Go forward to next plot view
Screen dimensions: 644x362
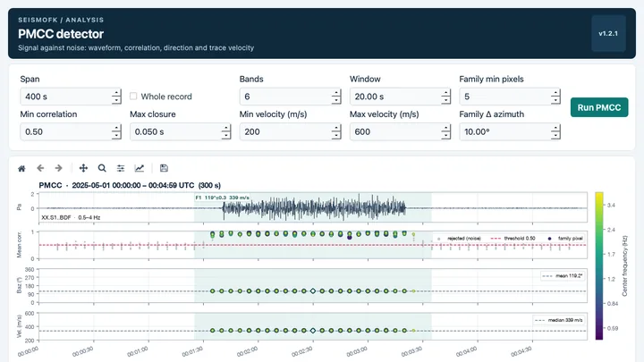point(59,168)
